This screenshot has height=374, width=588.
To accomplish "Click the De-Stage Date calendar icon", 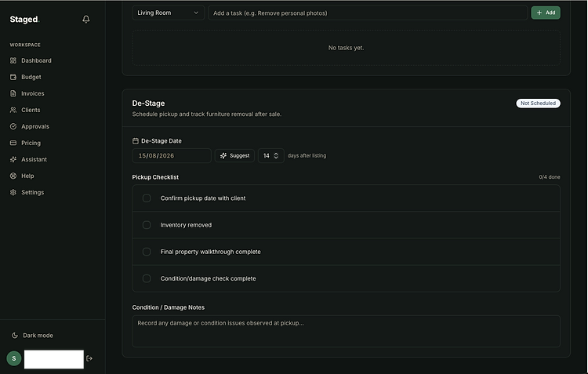I will (136, 141).
